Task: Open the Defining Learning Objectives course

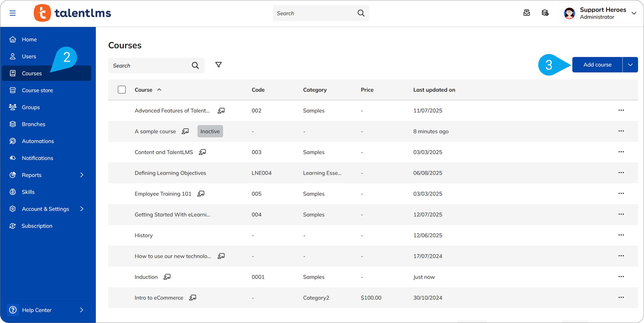Action: [x=170, y=173]
